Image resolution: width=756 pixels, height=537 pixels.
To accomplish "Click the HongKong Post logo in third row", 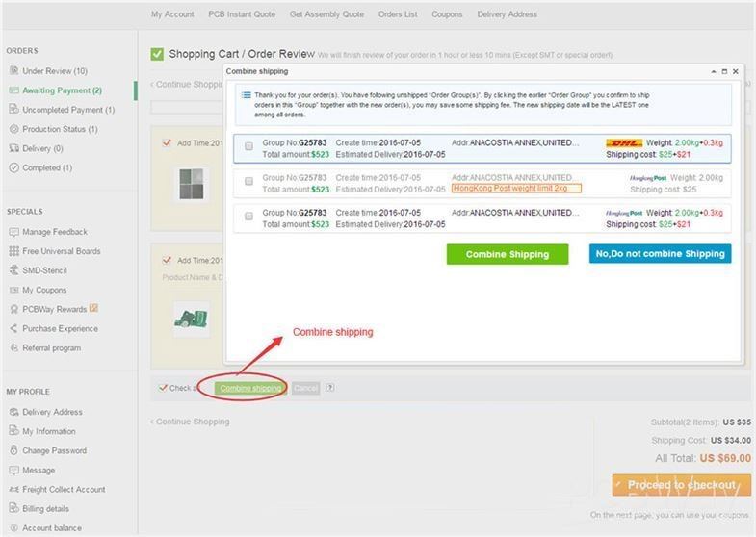I will pyautogui.click(x=624, y=212).
